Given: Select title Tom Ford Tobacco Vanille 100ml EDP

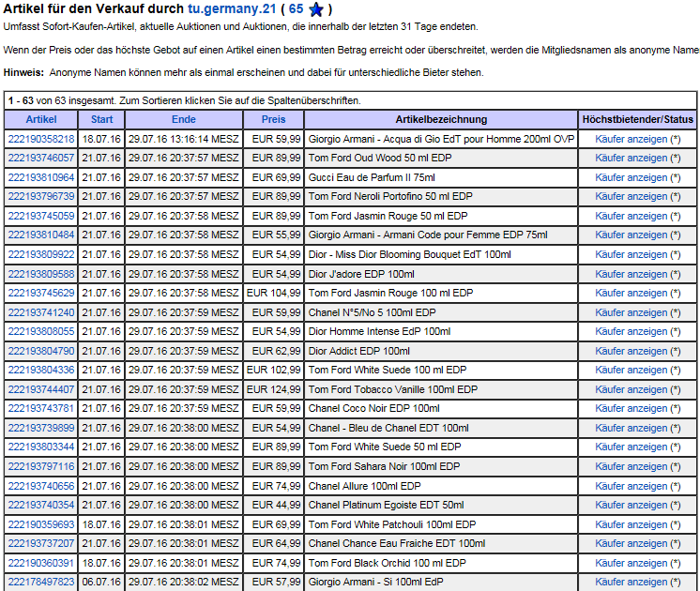Looking at the screenshot, I should [393, 388].
